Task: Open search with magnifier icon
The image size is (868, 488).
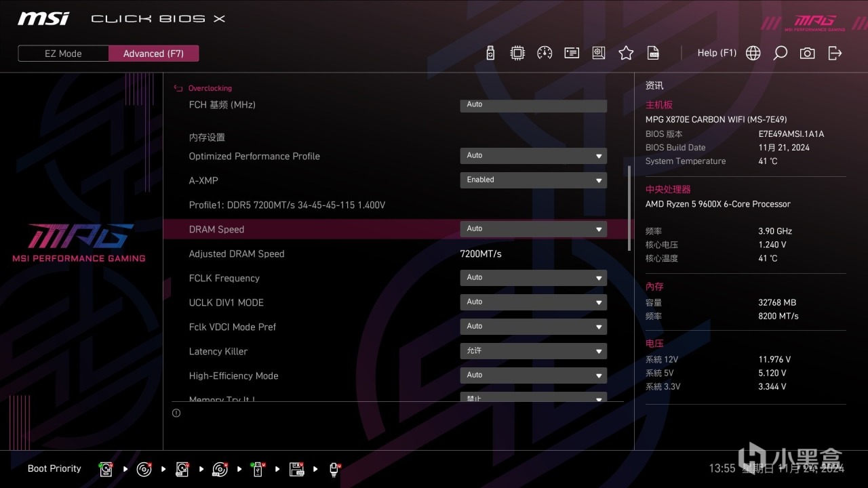Action: click(x=781, y=53)
